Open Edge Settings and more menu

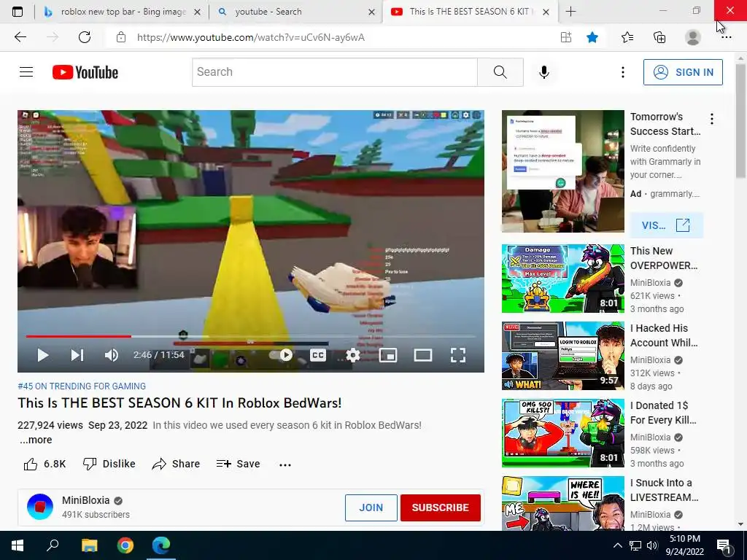pos(726,37)
